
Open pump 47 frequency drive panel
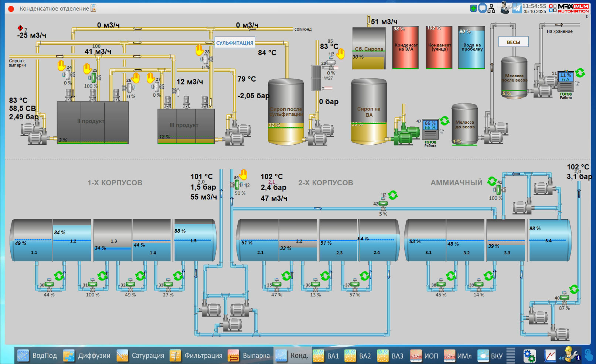(x=430, y=130)
